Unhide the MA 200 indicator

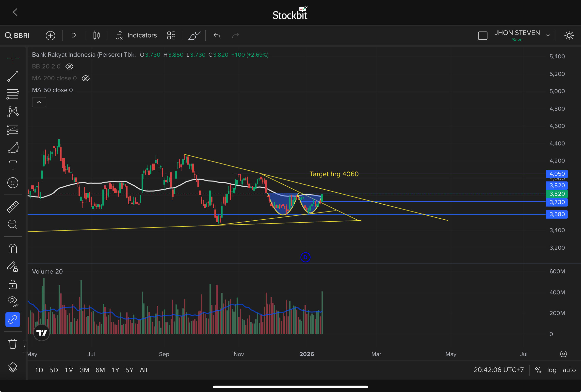click(x=85, y=79)
